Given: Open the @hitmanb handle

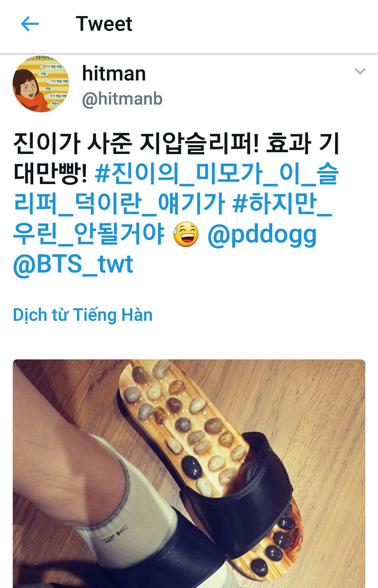Looking at the screenshot, I should click(122, 99).
